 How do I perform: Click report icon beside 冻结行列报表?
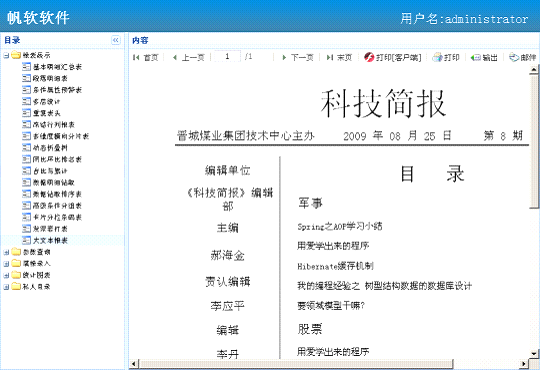coord(26,124)
